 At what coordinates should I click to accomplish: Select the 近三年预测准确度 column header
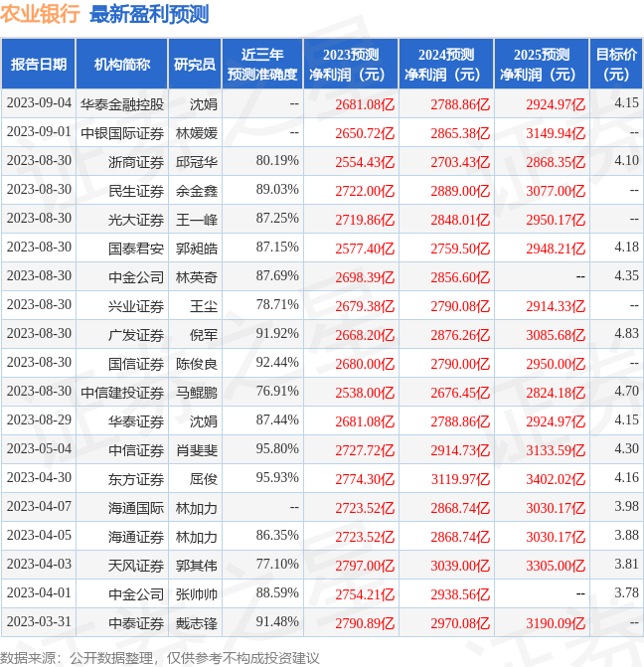click(x=262, y=65)
